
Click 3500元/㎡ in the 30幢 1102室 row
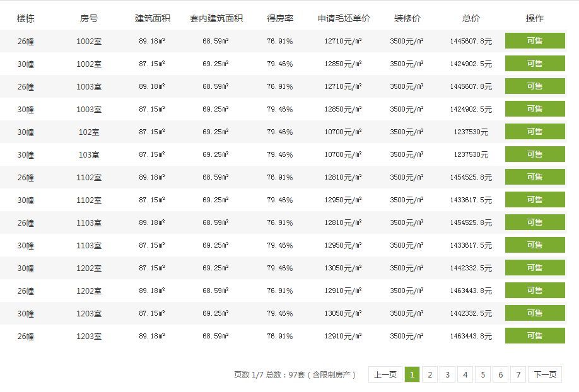pos(407,200)
